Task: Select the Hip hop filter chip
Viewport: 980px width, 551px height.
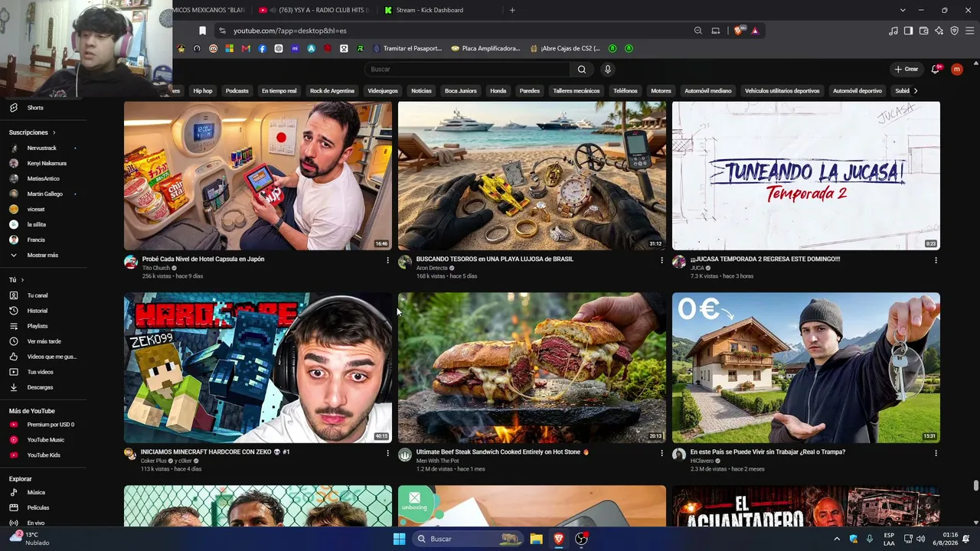Action: [x=203, y=91]
